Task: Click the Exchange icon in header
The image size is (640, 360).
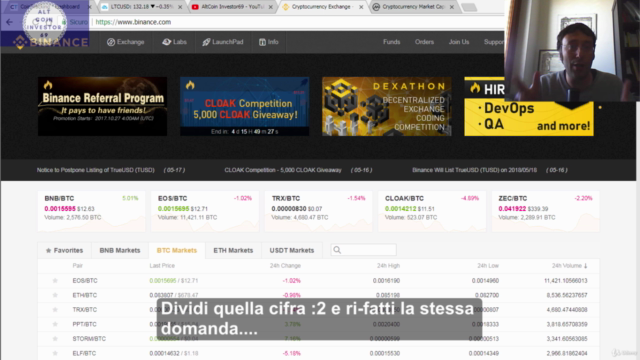Action: point(111,42)
